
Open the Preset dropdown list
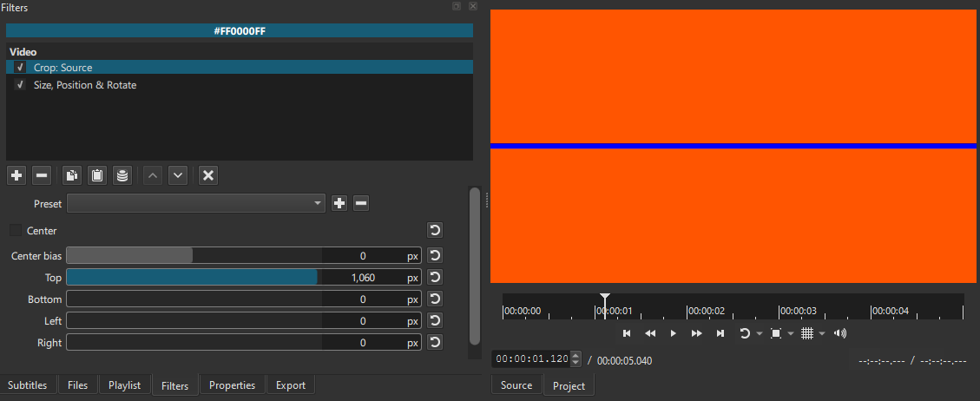[196, 203]
